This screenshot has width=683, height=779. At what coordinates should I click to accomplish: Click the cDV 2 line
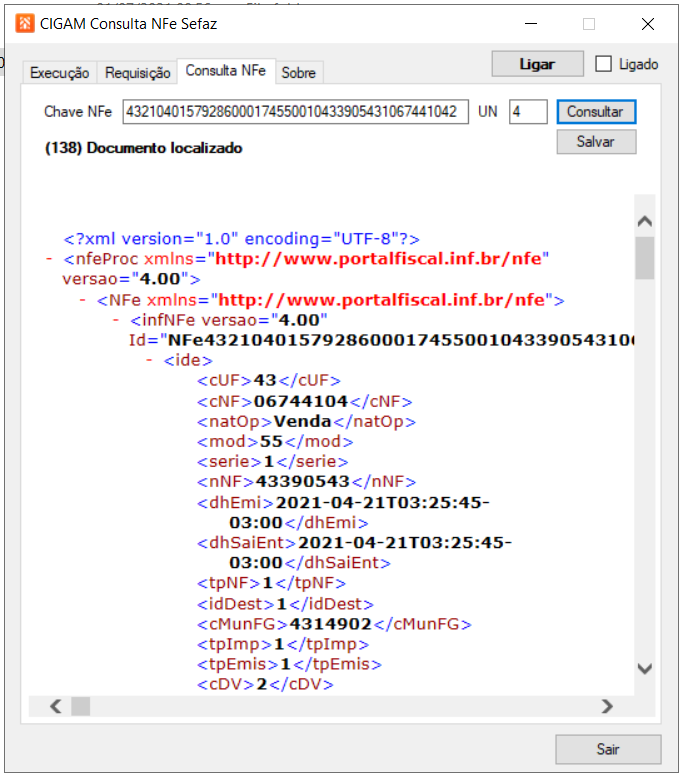tap(265, 684)
